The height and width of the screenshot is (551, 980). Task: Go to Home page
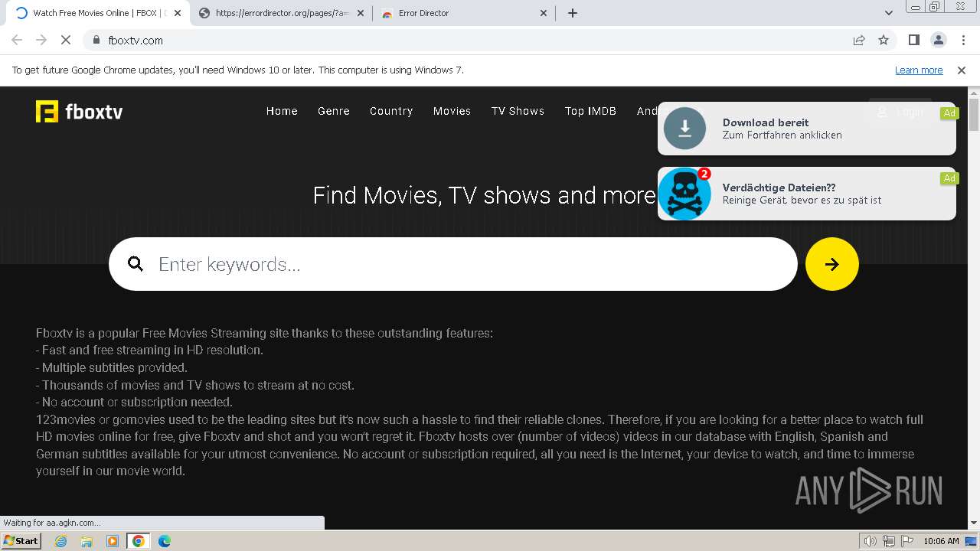click(x=282, y=111)
